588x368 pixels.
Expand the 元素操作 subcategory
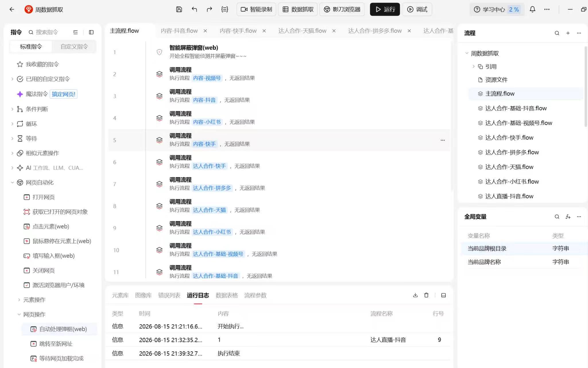click(19, 300)
